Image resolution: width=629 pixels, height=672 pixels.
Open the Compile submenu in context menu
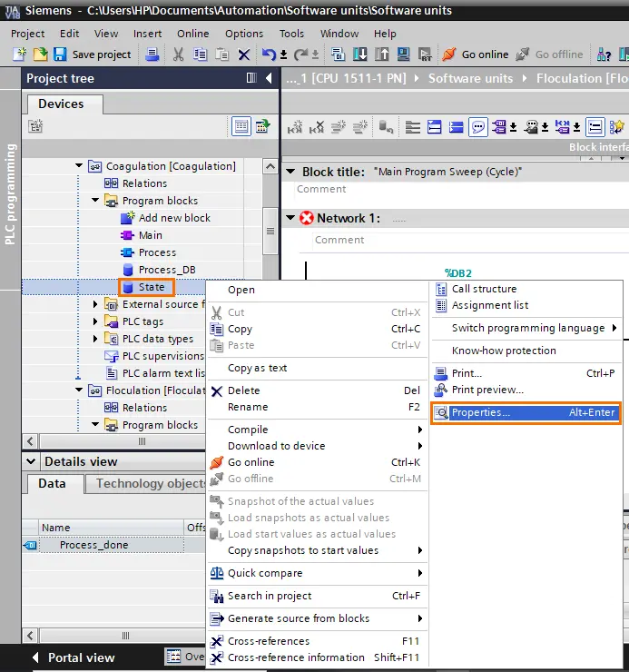tap(317, 430)
